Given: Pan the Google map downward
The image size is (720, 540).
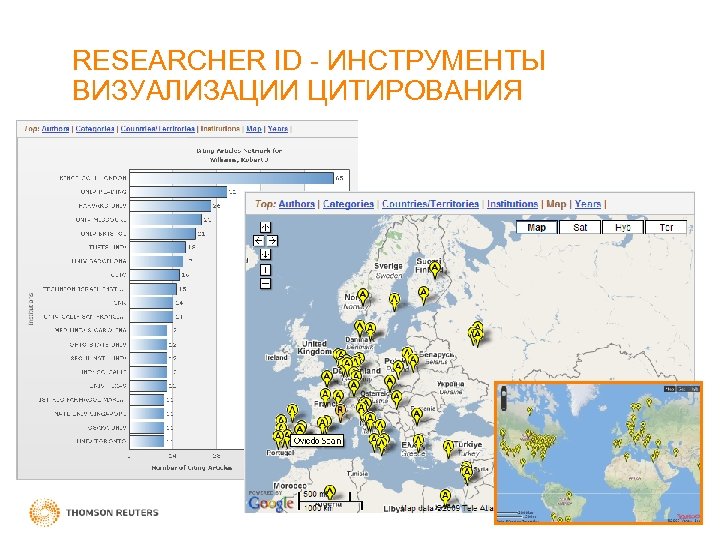Looking at the screenshot, I should point(265,254).
